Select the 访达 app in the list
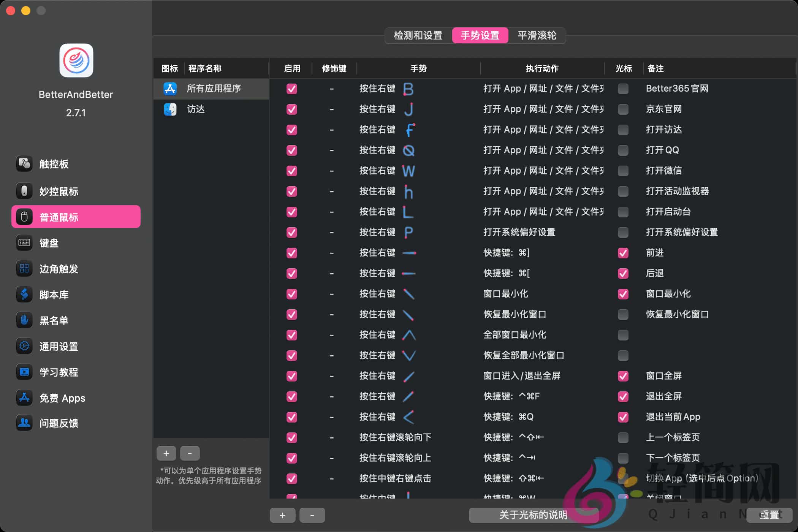 tap(195, 109)
